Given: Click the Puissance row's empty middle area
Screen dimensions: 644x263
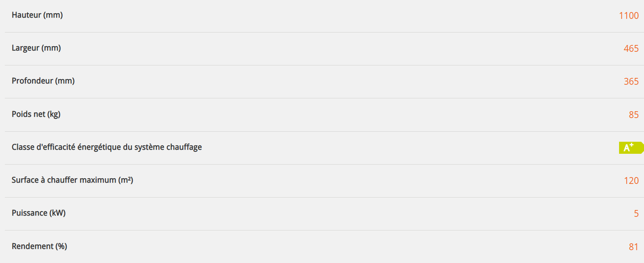Looking at the screenshot, I should point(322,214).
